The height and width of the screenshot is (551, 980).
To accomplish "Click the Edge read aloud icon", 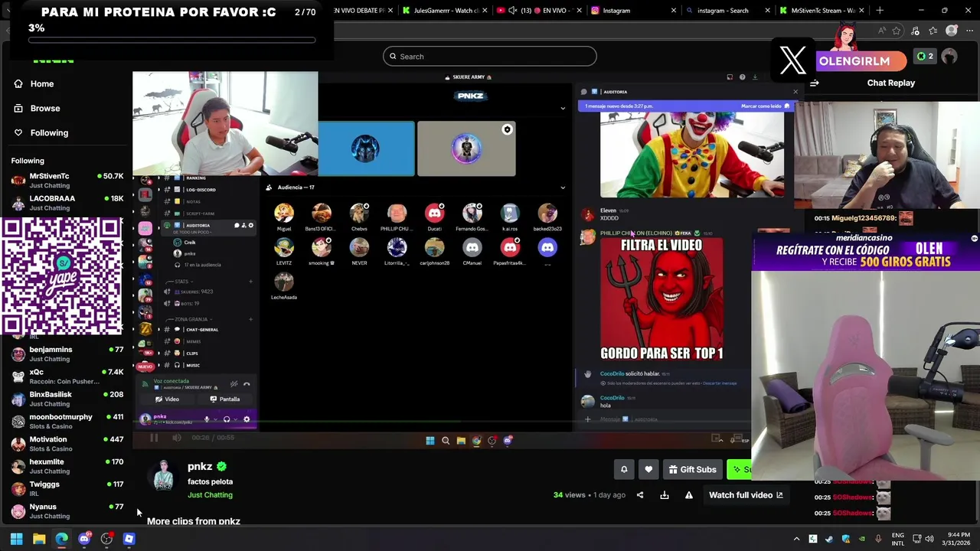I will [881, 31].
